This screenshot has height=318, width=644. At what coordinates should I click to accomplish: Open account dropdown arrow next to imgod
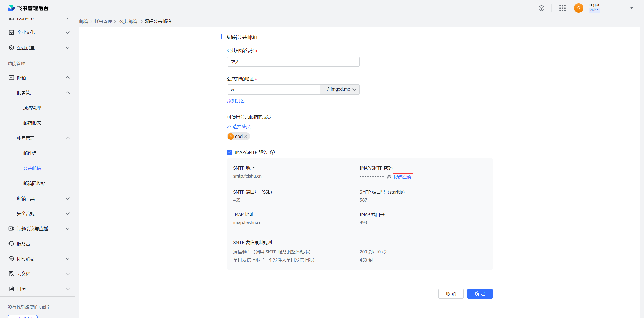[x=631, y=8]
